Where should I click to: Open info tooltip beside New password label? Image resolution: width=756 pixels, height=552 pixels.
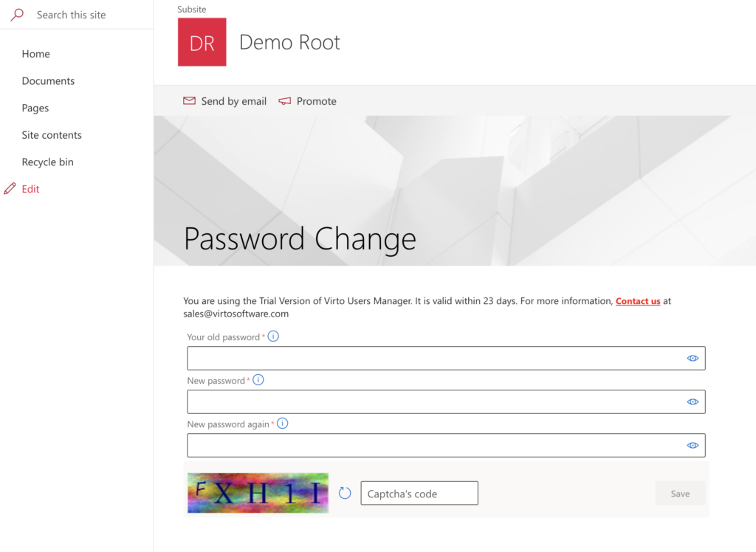coord(258,380)
